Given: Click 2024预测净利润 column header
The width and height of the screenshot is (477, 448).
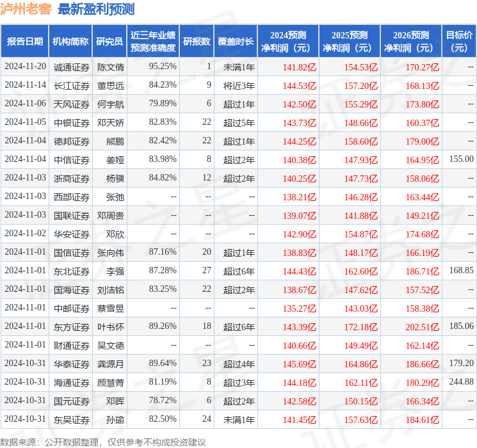Looking at the screenshot, I should tap(287, 42).
